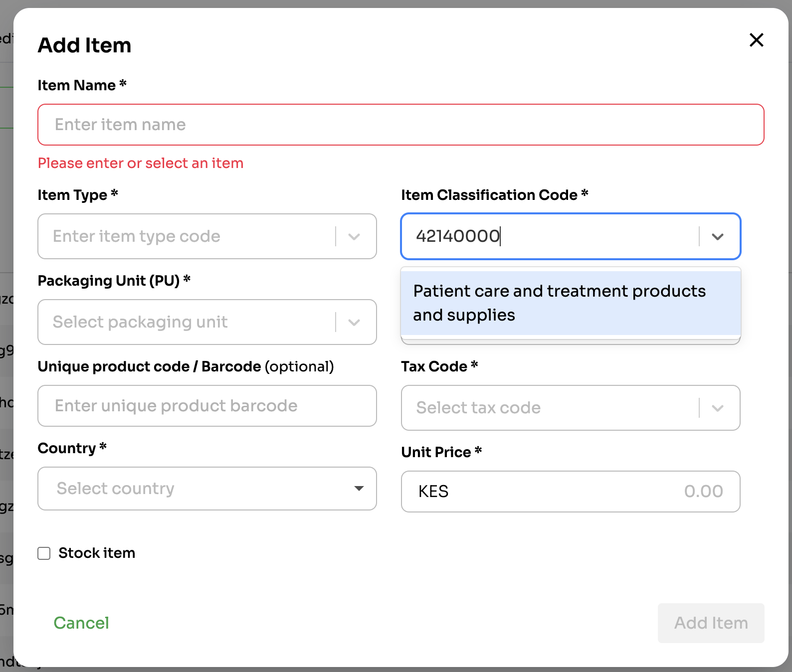The width and height of the screenshot is (792, 672).
Task: Open the Select country dropdown arrow
Action: pyautogui.click(x=359, y=489)
